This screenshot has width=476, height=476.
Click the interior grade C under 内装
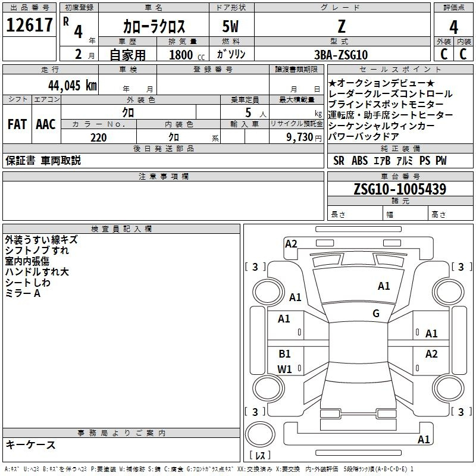[463, 54]
